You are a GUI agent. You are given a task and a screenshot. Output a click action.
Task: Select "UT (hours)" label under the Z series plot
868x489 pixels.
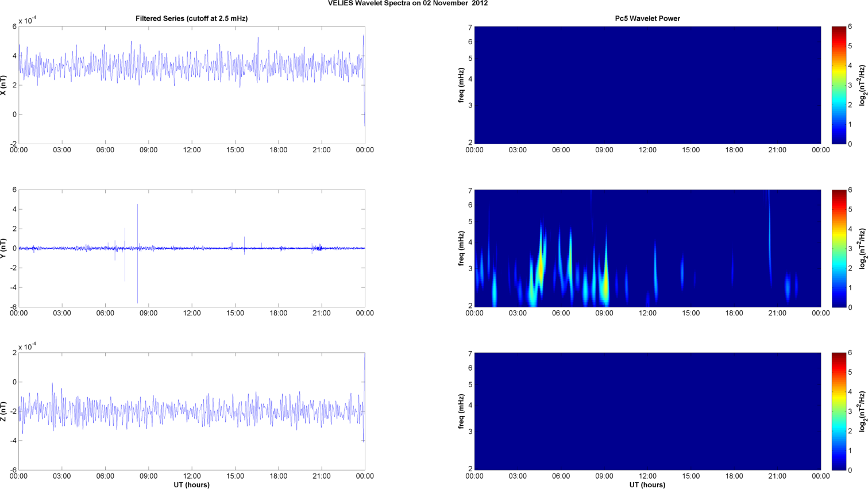(191, 485)
